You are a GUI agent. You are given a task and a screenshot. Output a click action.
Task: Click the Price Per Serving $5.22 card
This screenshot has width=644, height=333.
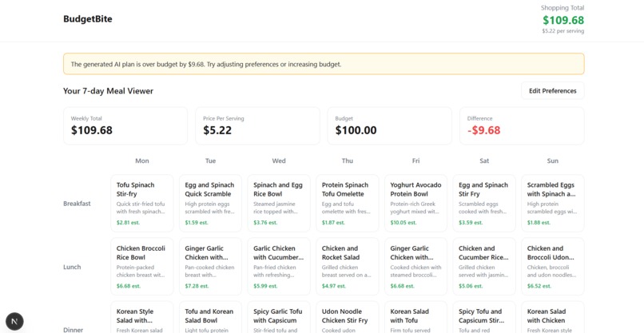point(257,126)
